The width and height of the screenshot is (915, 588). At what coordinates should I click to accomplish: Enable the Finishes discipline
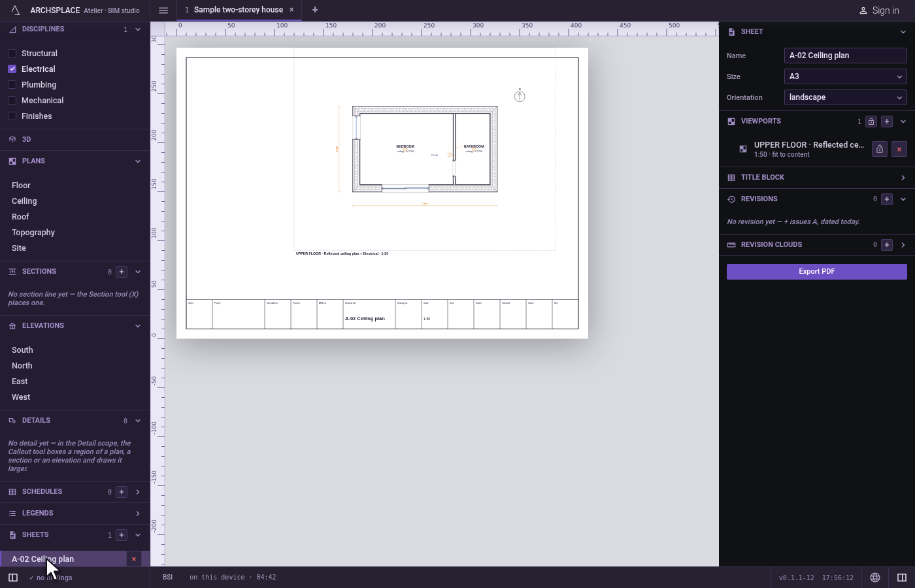tap(12, 116)
